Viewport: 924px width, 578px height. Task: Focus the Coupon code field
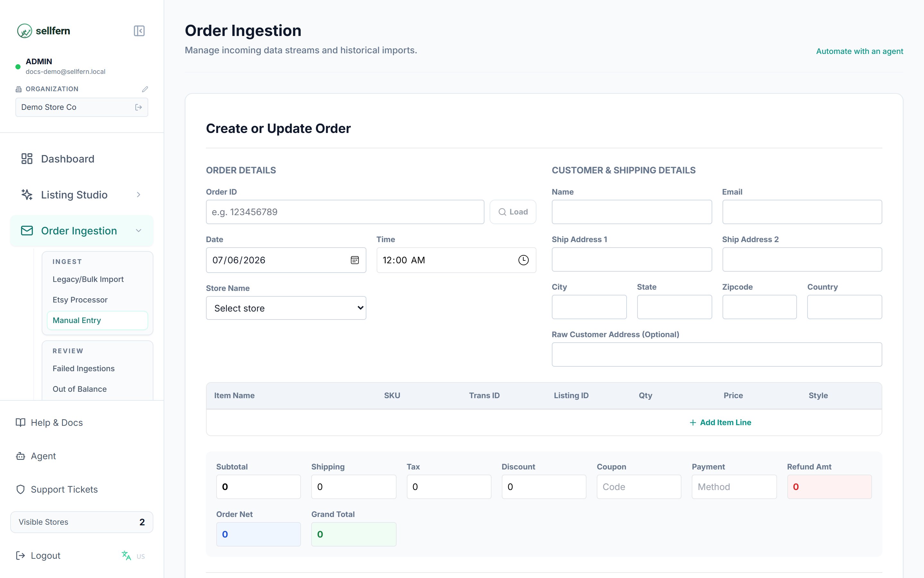pos(639,486)
